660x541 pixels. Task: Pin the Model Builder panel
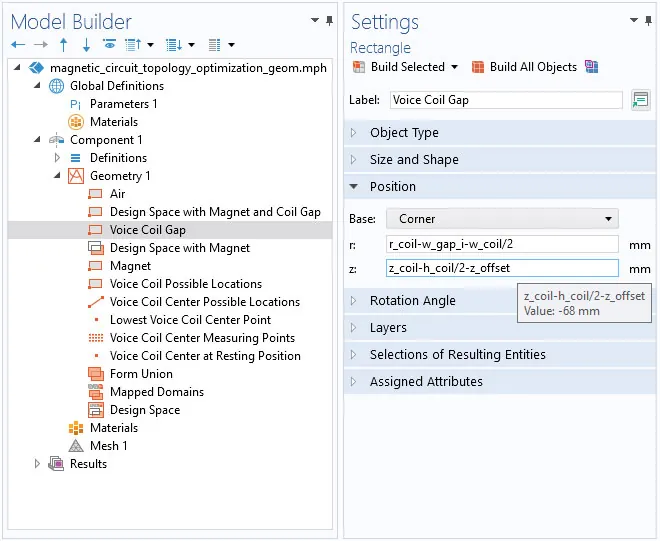point(330,21)
